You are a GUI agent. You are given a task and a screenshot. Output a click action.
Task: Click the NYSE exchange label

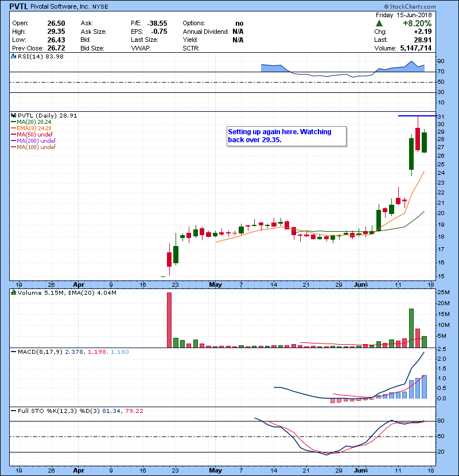(x=100, y=7)
